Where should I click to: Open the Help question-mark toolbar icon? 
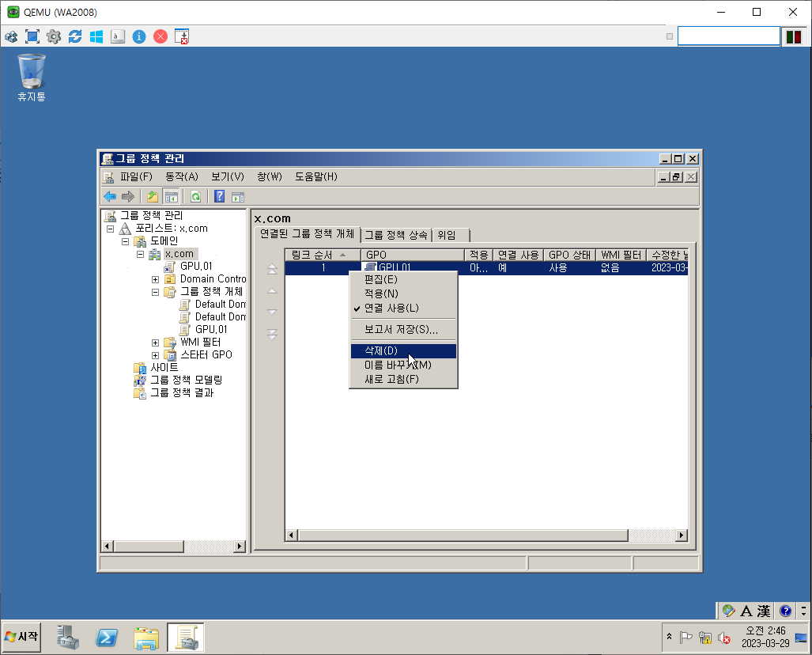[219, 196]
